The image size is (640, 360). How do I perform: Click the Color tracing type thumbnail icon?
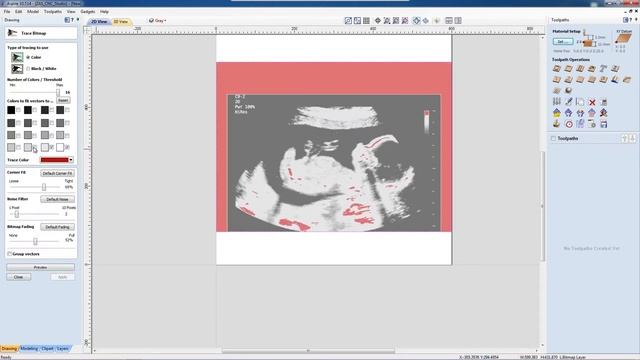(x=17, y=57)
